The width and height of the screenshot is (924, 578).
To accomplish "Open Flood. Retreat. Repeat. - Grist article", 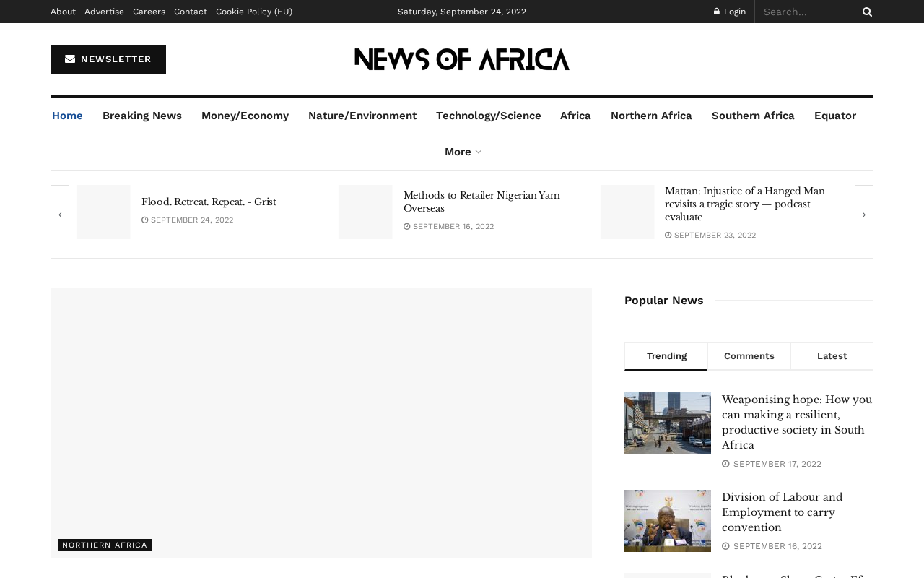I will pos(209,202).
